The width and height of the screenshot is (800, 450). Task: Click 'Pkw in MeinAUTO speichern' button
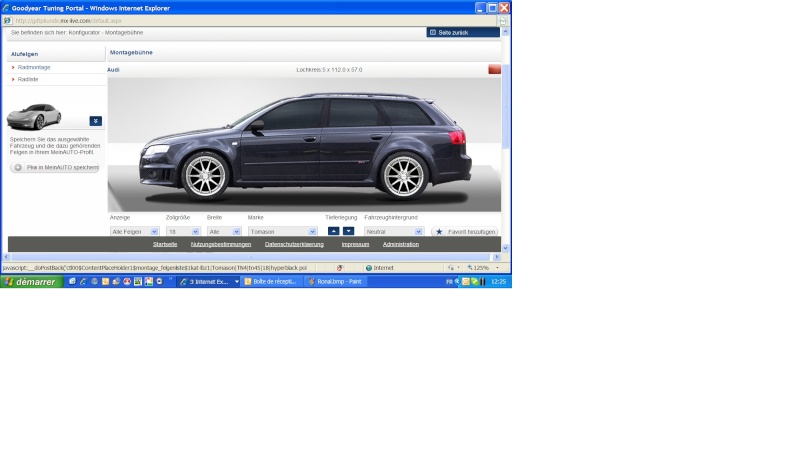point(55,167)
